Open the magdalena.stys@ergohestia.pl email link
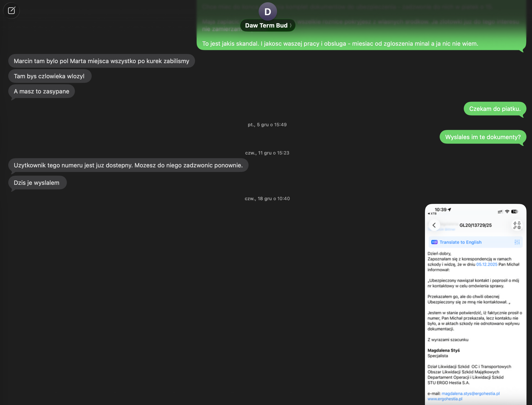 (470, 394)
